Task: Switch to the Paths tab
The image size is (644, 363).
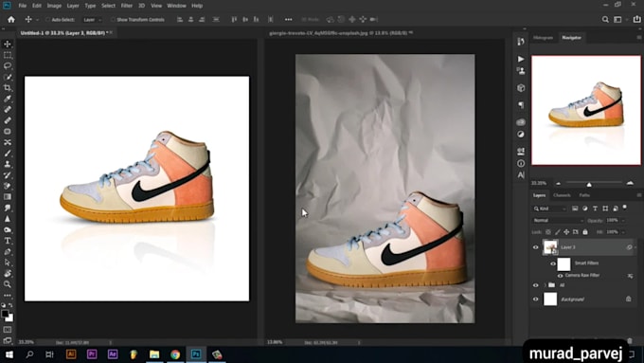Action: click(584, 195)
